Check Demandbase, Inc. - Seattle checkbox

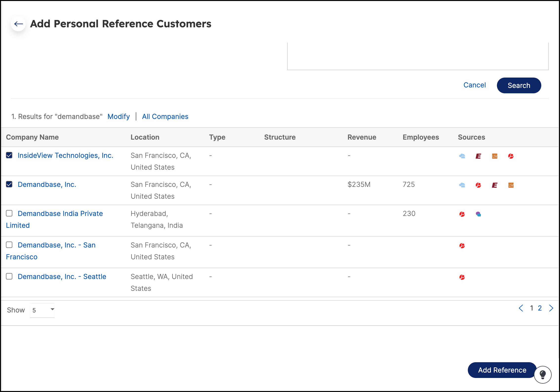(9, 276)
